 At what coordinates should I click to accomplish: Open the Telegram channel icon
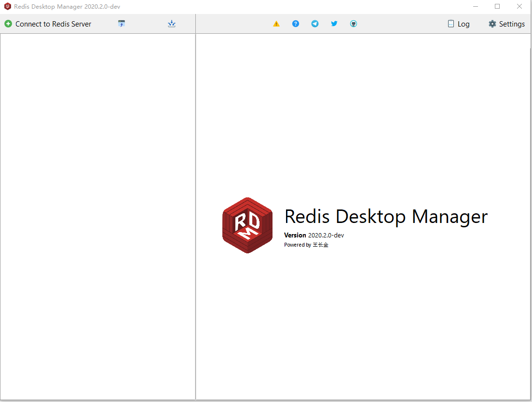[315, 24]
